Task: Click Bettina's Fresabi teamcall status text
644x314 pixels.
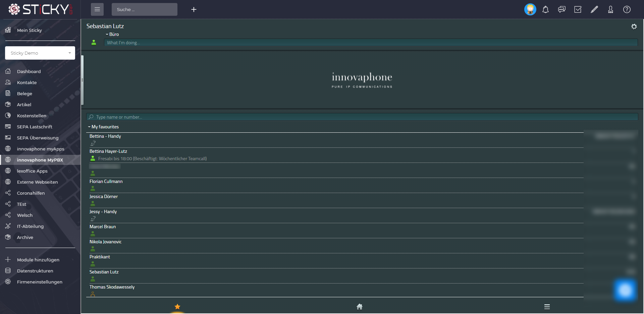Action: click(x=152, y=159)
